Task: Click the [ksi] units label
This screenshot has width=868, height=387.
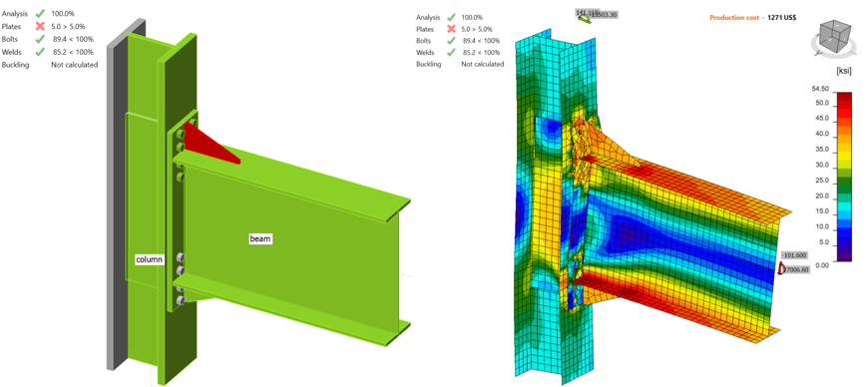Action: pos(829,72)
